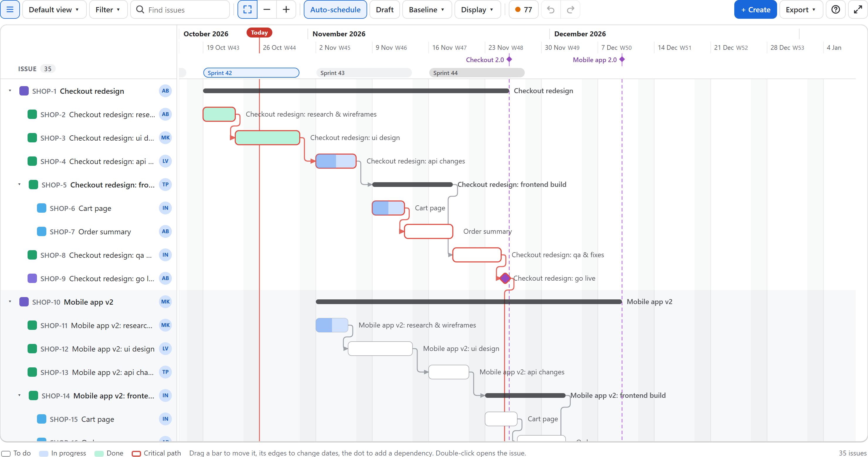868x457 pixels.
Task: Click the MK avatar on SHOP-3
Action: click(x=165, y=138)
